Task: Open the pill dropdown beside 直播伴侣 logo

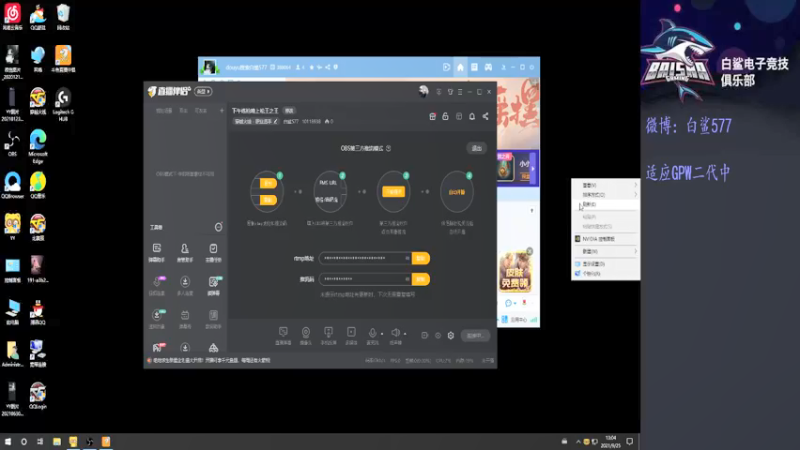Action: (204, 92)
